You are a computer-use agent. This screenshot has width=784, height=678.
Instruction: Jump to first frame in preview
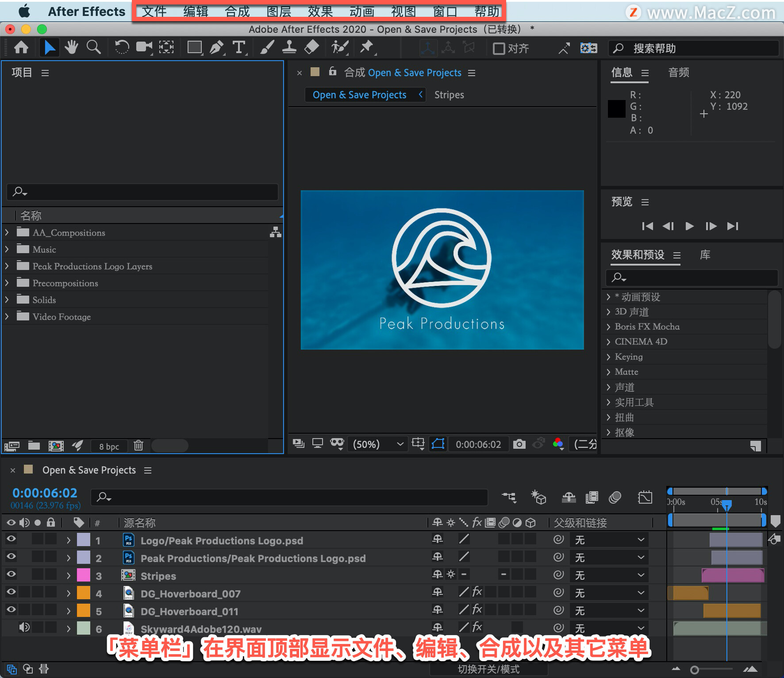point(647,226)
